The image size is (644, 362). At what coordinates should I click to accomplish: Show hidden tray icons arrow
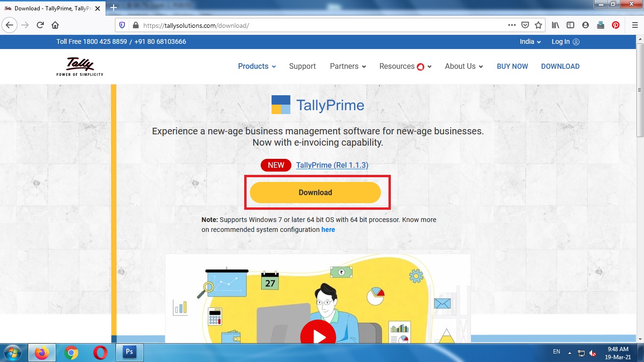[x=570, y=353]
